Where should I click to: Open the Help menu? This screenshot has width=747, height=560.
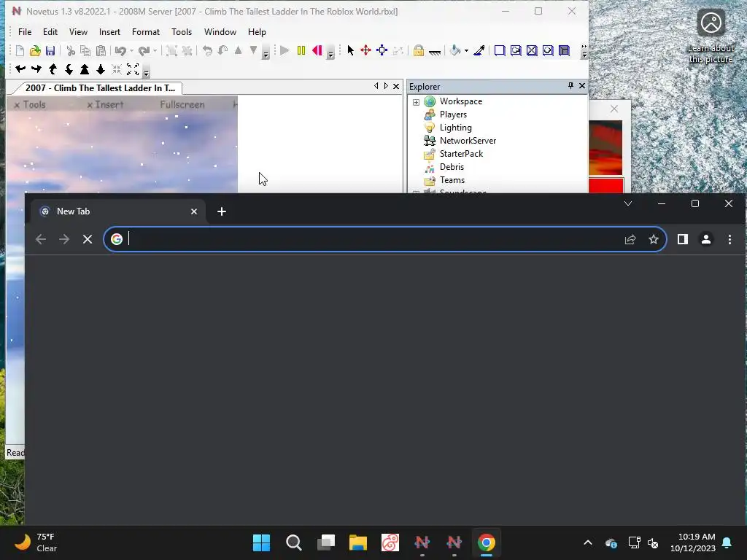coord(257,32)
